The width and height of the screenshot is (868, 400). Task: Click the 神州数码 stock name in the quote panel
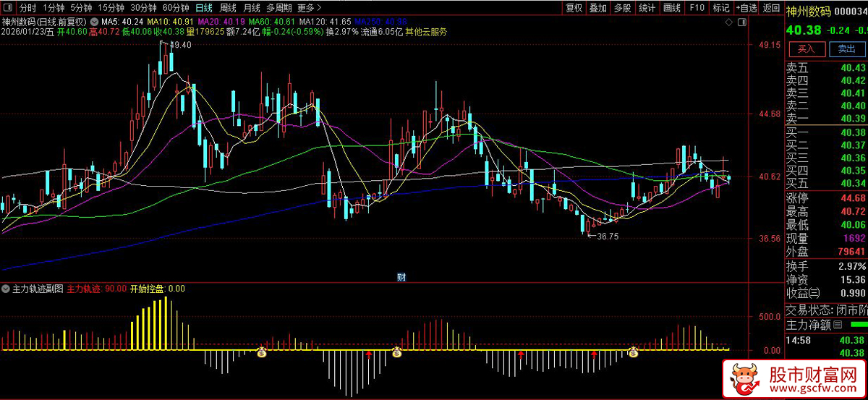pos(809,10)
